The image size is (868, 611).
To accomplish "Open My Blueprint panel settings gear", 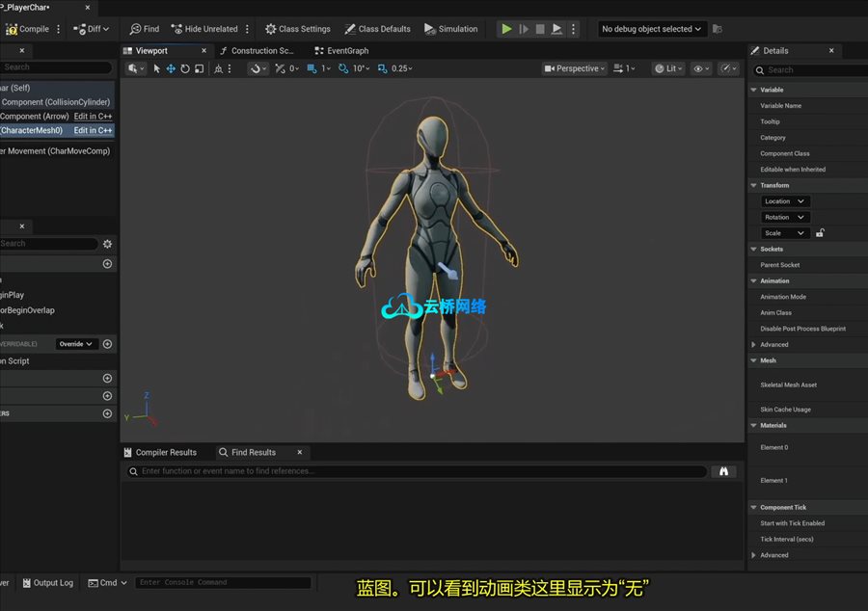I will [107, 244].
